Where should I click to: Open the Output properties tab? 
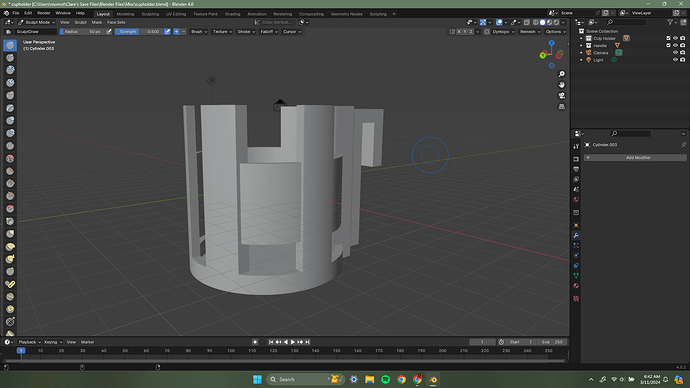(x=576, y=169)
